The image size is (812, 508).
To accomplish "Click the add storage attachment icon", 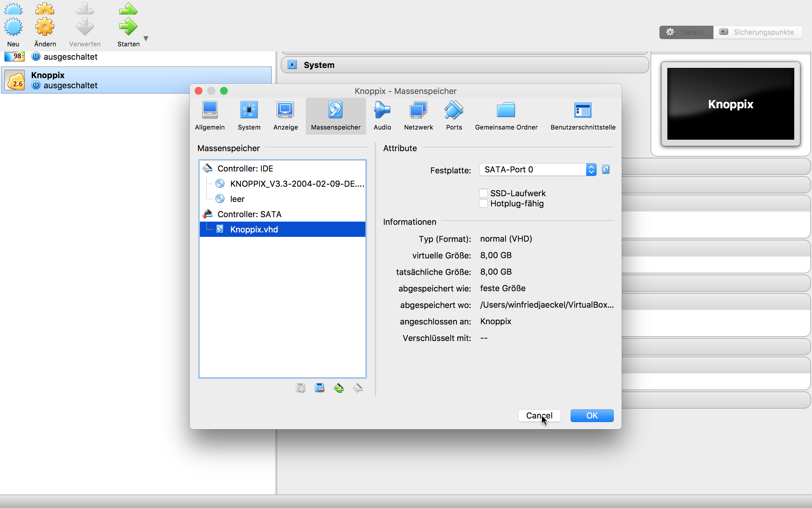I will 301,388.
